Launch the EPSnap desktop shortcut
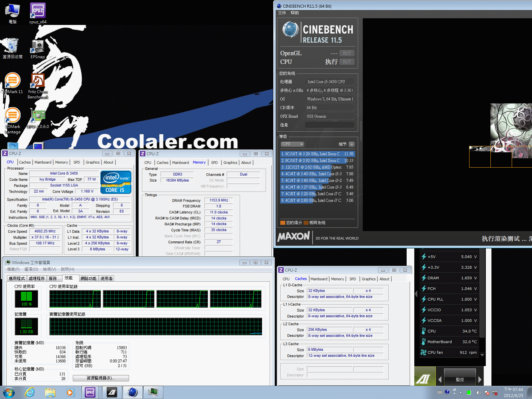The width and height of the screenshot is (532, 399). tap(38, 48)
